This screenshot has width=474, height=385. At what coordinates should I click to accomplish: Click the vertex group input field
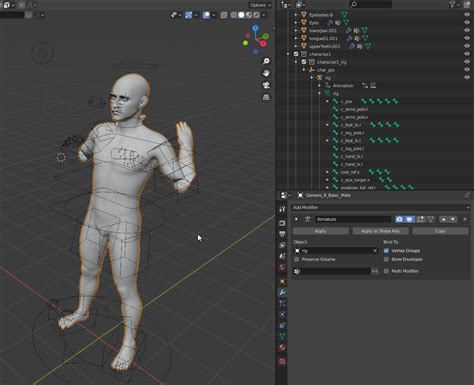(x=332, y=271)
